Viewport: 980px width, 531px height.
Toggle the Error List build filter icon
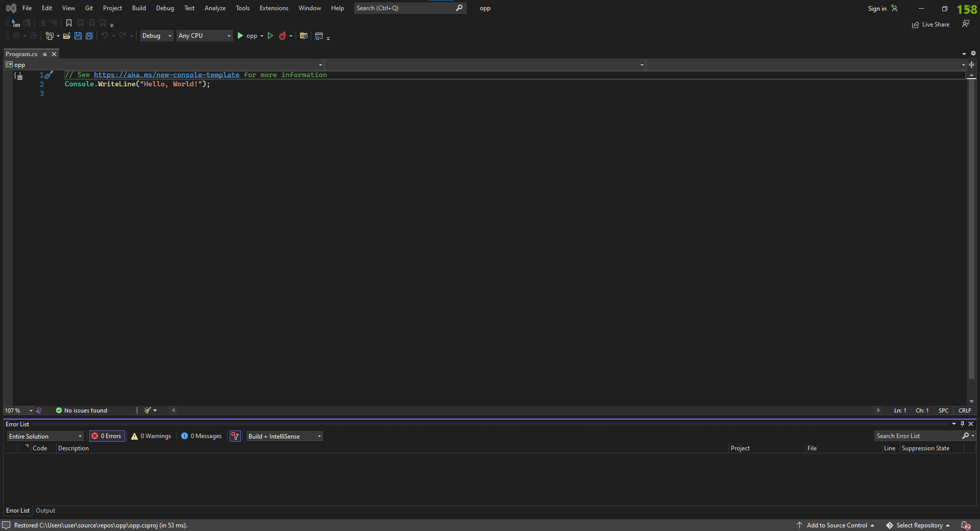[x=235, y=436]
